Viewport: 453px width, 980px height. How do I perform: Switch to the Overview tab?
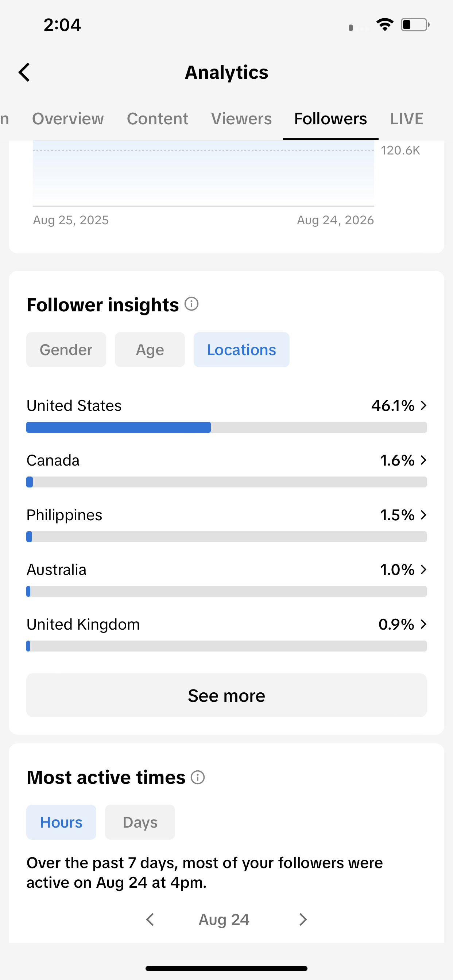click(68, 119)
